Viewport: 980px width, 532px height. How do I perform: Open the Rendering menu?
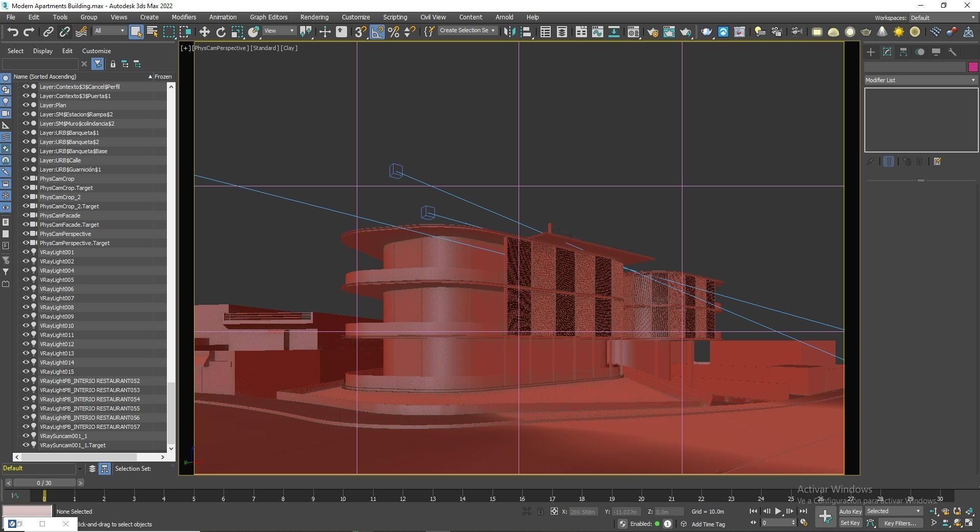314,17
